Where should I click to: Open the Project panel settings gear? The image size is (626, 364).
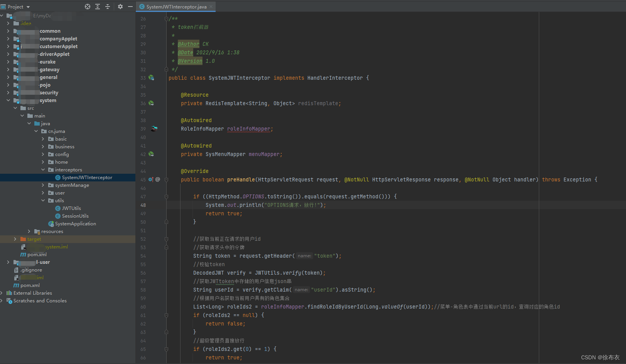tap(120, 7)
